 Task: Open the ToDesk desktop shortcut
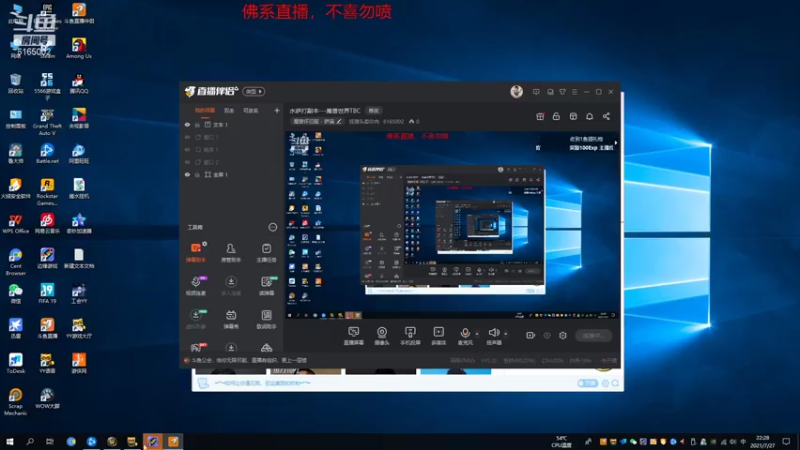(x=15, y=364)
